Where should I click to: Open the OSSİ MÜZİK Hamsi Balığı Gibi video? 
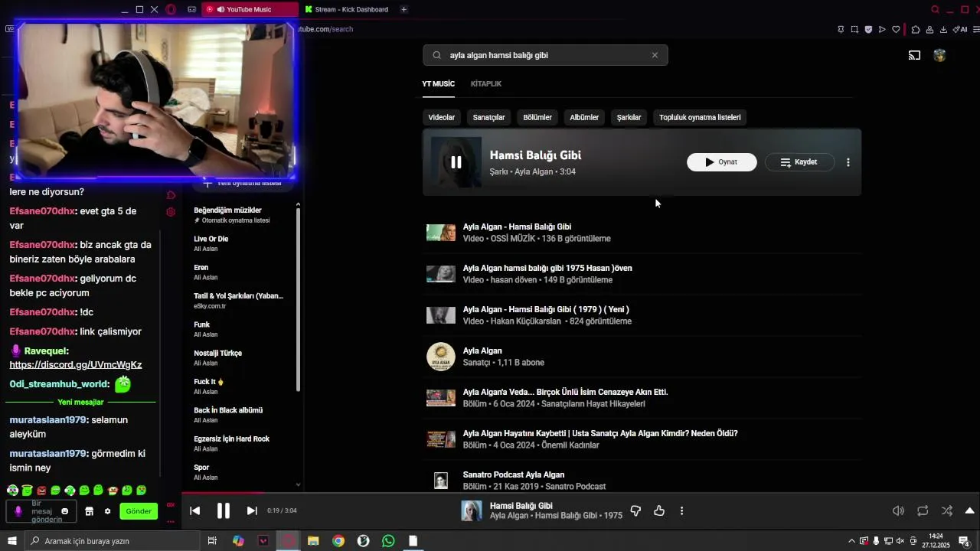(642, 233)
